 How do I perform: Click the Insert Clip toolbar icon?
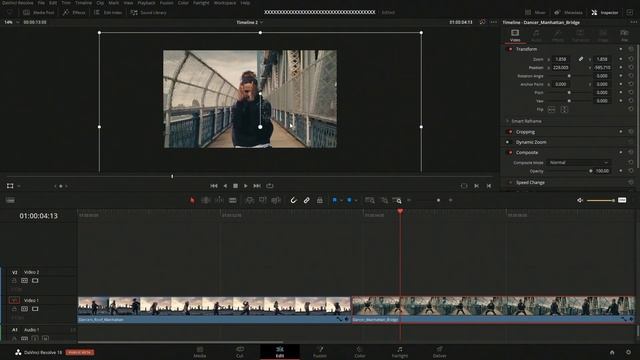[x=250, y=200]
